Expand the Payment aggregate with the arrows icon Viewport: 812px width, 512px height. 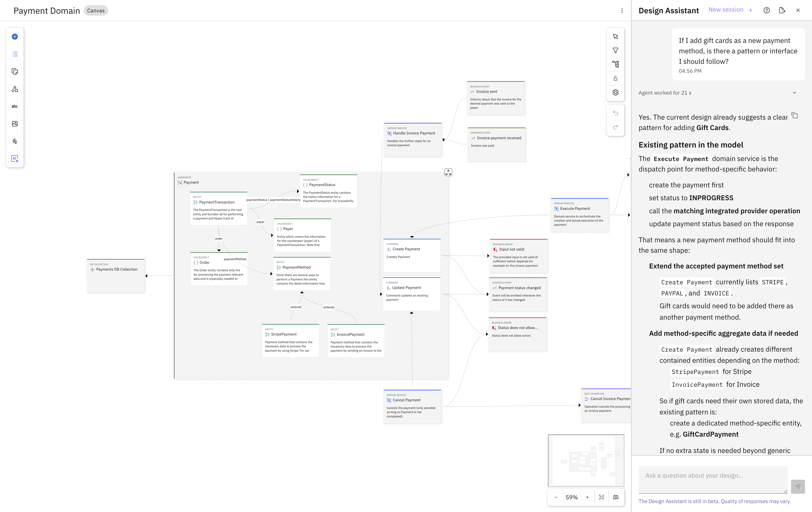(448, 172)
